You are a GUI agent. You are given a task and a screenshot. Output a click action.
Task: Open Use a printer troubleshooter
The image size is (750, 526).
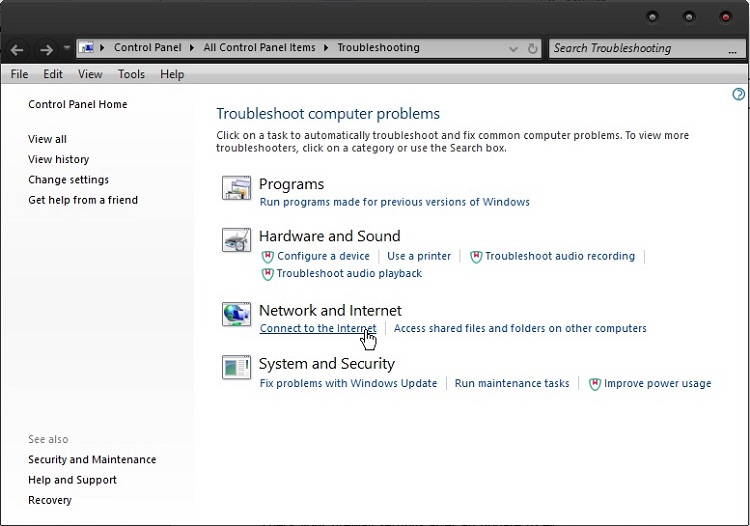[419, 256]
